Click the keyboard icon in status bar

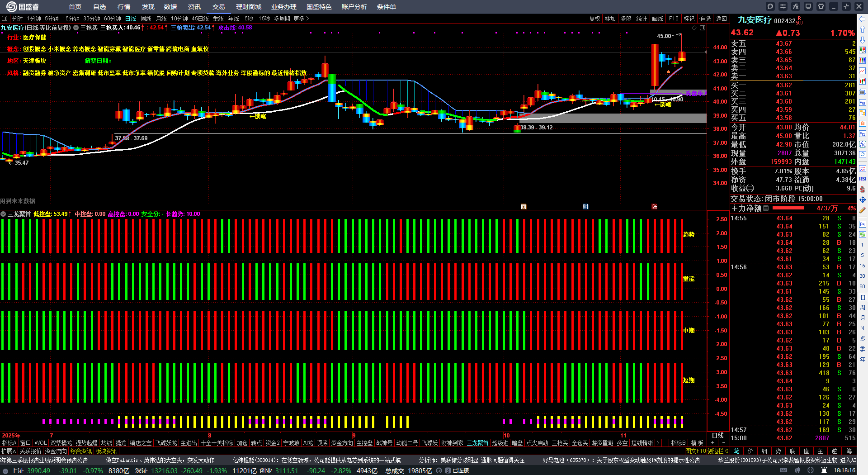[783, 470]
